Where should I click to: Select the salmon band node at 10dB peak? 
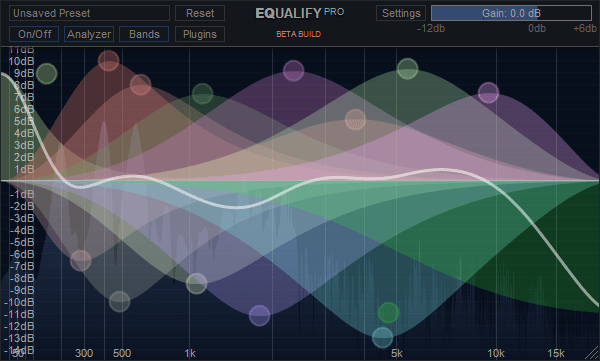(x=109, y=60)
